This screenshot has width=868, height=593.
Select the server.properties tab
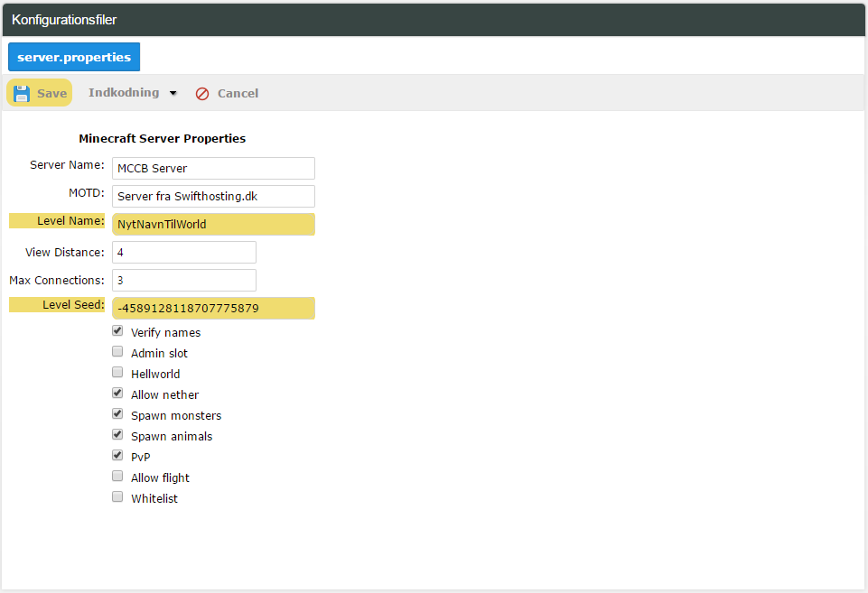[74, 57]
